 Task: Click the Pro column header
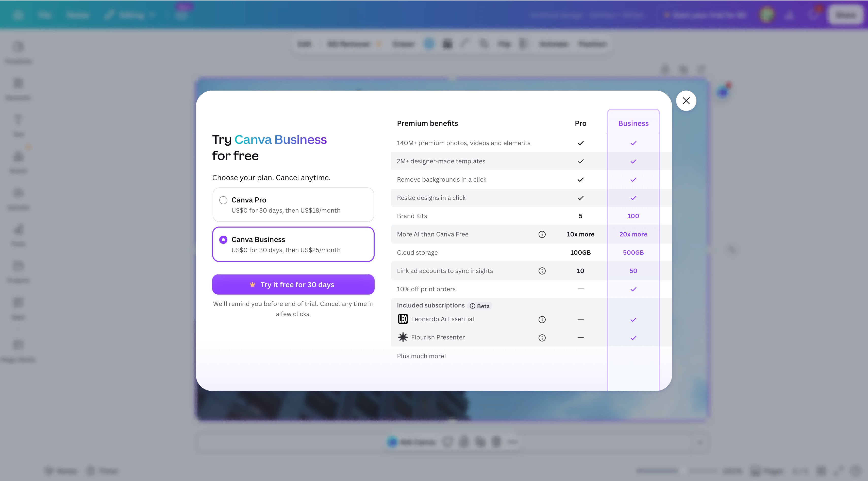[x=580, y=123]
